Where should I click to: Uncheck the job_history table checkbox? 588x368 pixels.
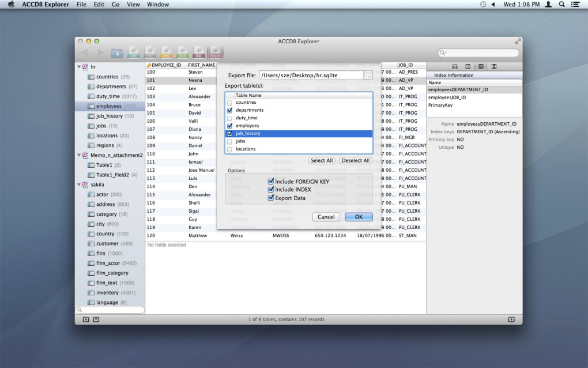point(230,134)
